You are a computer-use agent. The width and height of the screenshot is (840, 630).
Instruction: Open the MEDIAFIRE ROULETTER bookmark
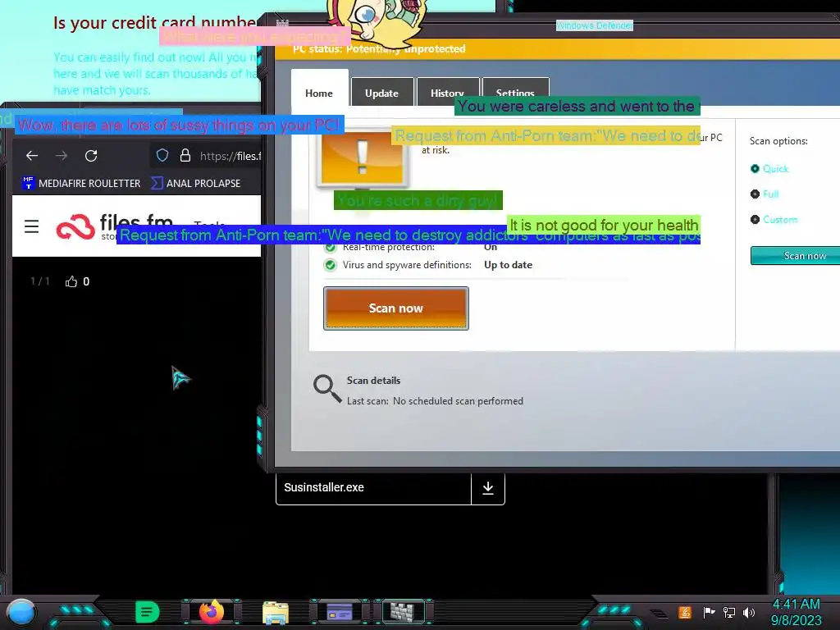point(81,183)
